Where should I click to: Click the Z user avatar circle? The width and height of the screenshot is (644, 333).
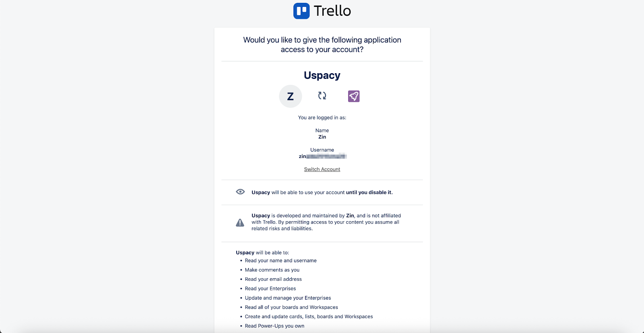click(x=290, y=97)
